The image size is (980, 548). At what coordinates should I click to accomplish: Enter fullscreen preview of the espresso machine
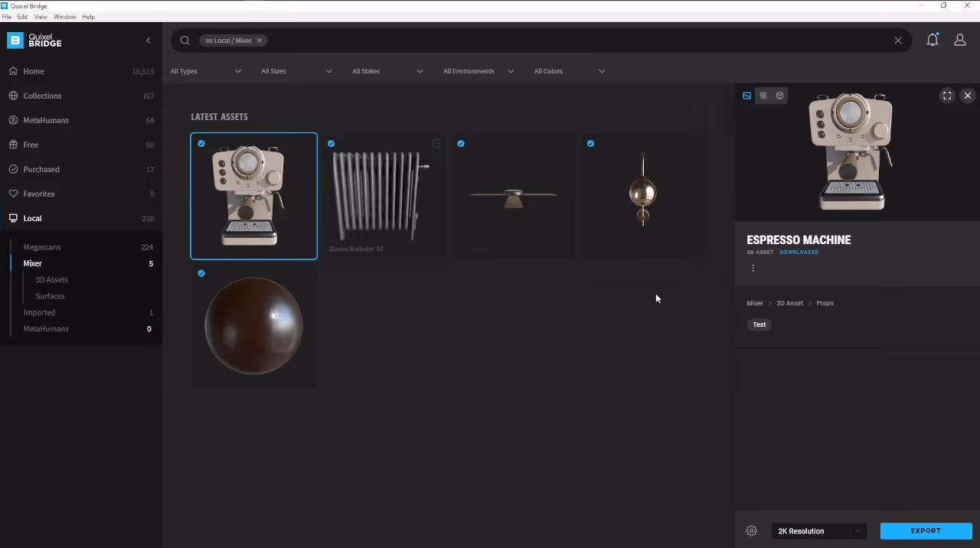pos(947,96)
